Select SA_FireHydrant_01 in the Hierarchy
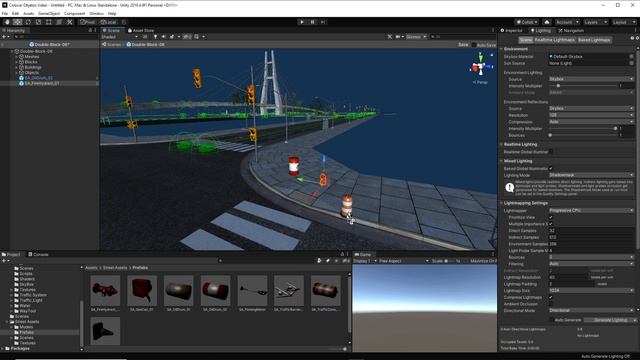The width and height of the screenshot is (640, 360). tap(42, 83)
